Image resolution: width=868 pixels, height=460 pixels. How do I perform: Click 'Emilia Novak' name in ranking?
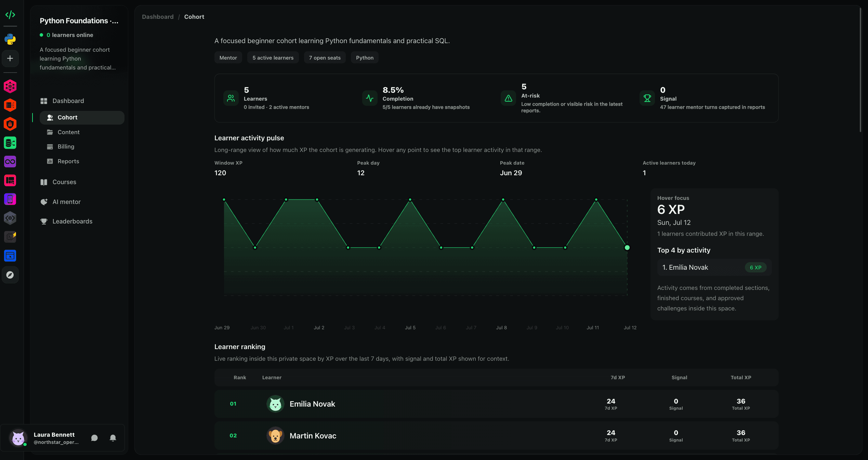point(312,404)
